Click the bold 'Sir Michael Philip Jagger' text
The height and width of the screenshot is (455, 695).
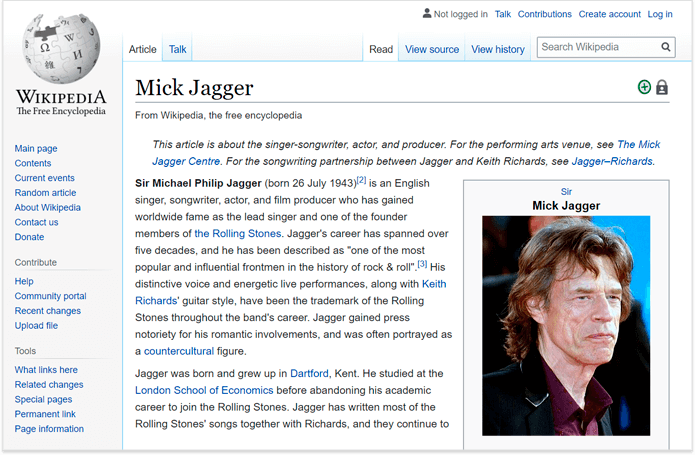coord(198,183)
